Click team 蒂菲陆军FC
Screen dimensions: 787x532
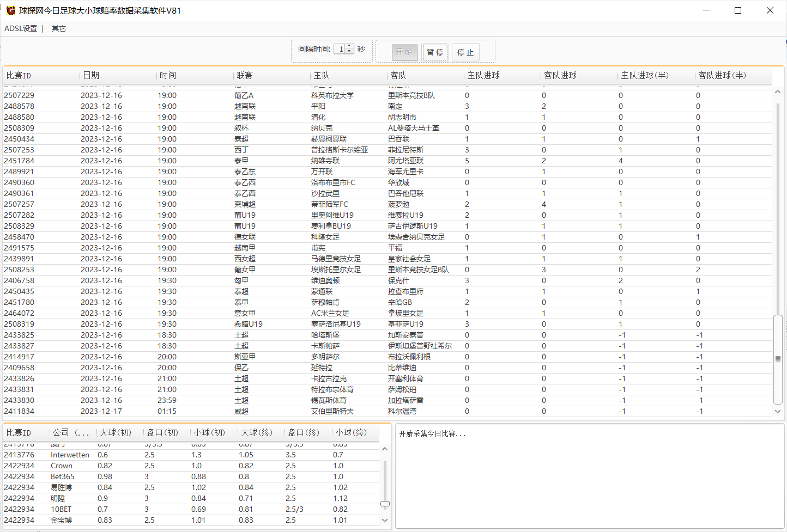pos(330,204)
